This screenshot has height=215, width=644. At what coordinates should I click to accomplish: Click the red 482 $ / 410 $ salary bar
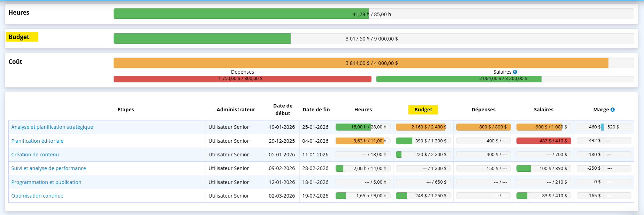tap(543, 141)
